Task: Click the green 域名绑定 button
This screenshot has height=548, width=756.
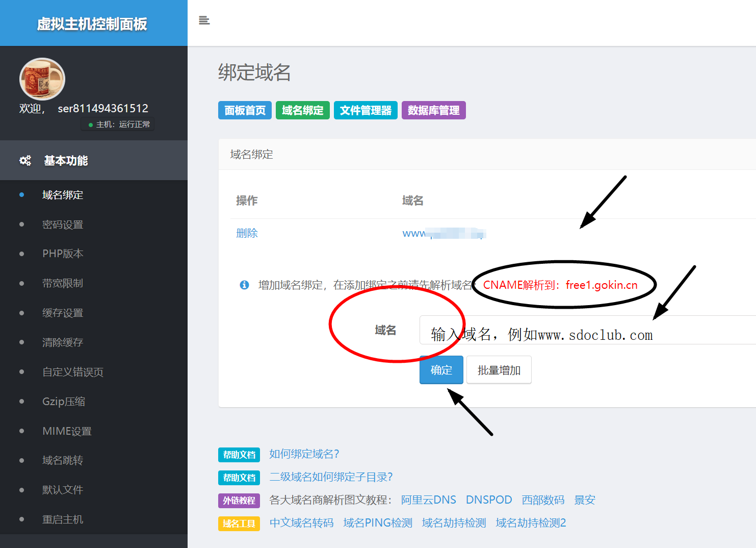Action: pyautogui.click(x=303, y=110)
